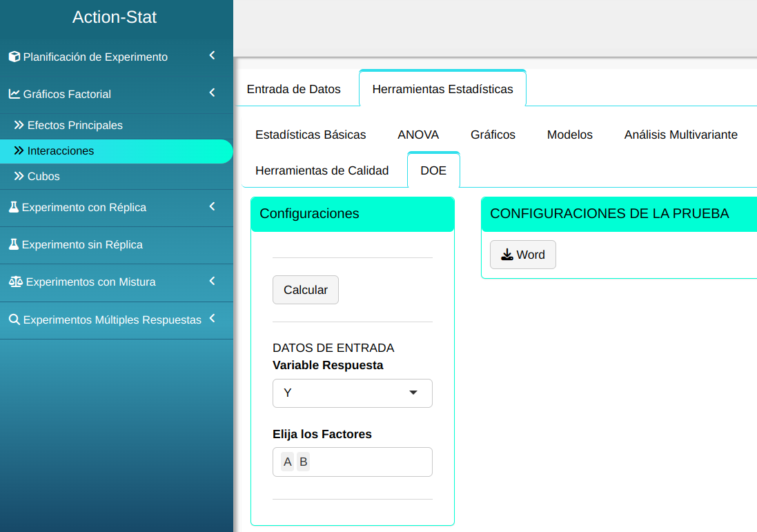Click the cube icon beside Planificación de Experimento
The height and width of the screenshot is (532, 757).
coord(14,57)
